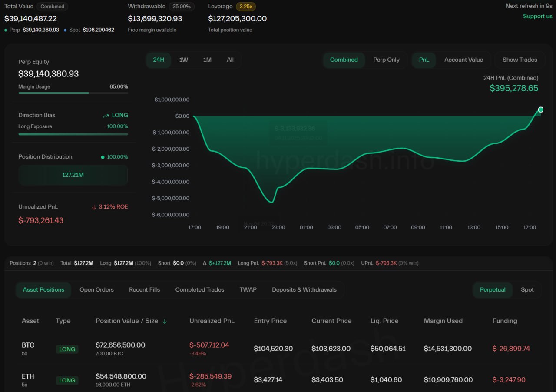Click the 127.21M position distribution bar
Screen dimensions: 556x392
tap(73, 175)
